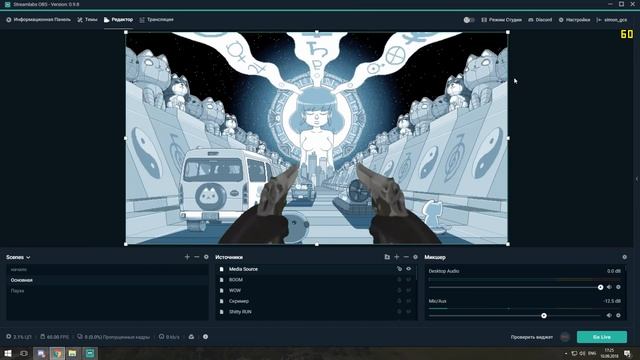Click the system tray volume icon
Screen dimensions: 640x360
coord(582,353)
